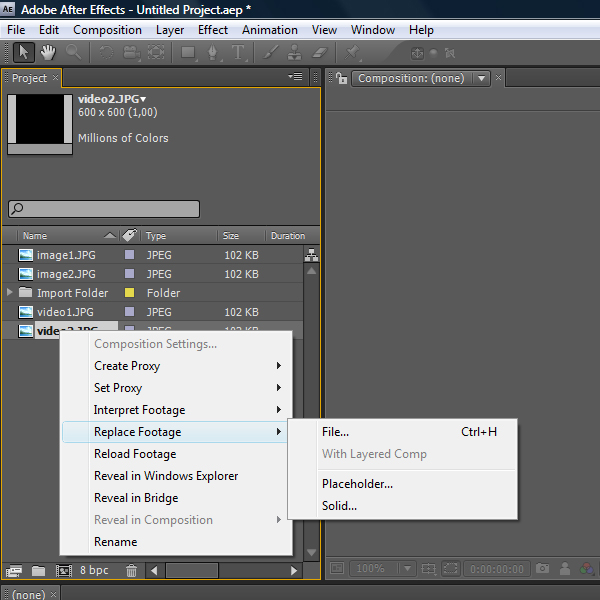This screenshot has height=600, width=600.
Task: Delete selected item with trash icon
Action: pyautogui.click(x=131, y=571)
